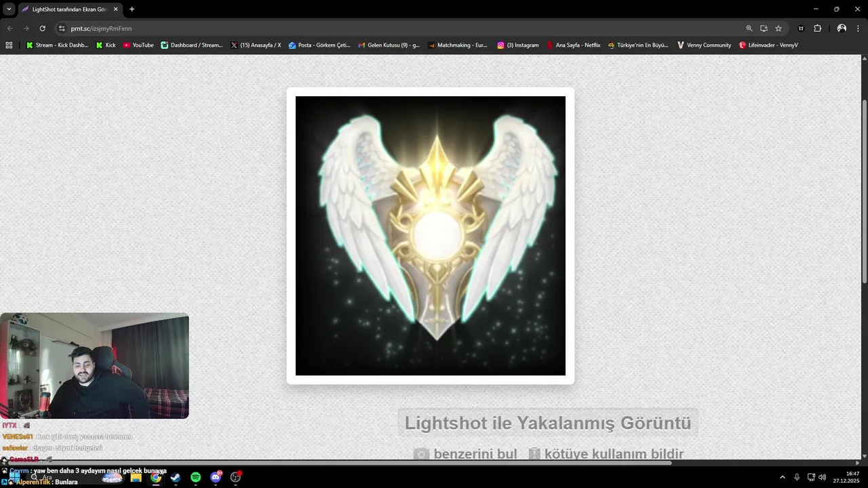Open Chrome from the taskbar
Image resolution: width=868 pixels, height=488 pixels.
click(156, 477)
